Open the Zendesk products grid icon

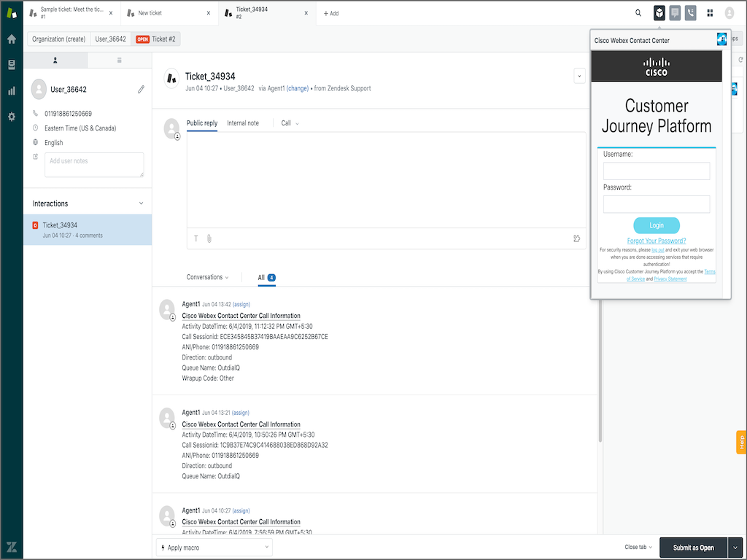click(710, 13)
